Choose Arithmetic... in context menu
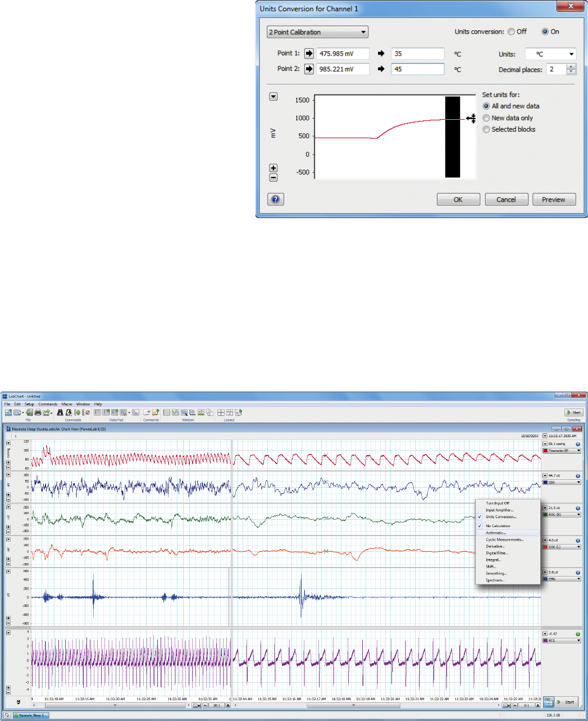The height and width of the screenshot is (721, 588). tap(508, 533)
